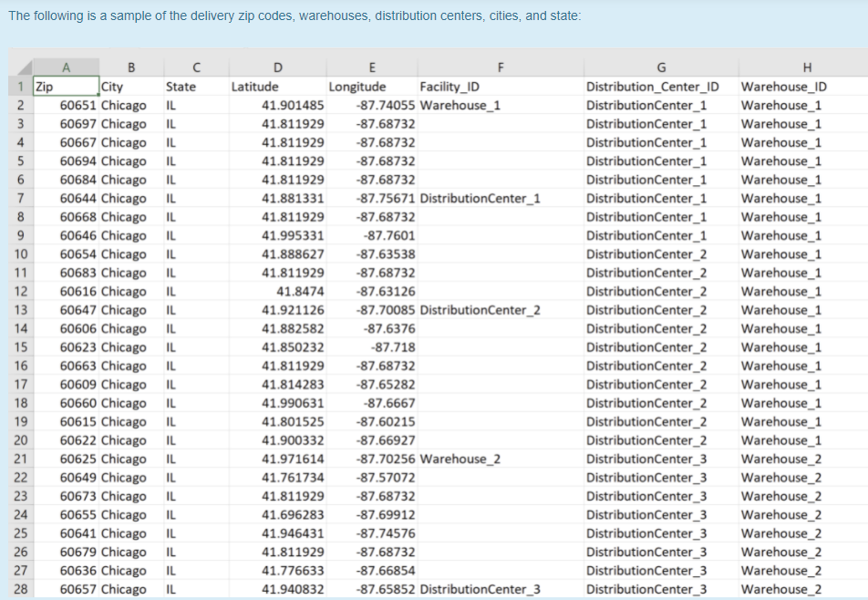Select longitude value -87.65852
This screenshot has height=600, width=868.
click(371, 589)
